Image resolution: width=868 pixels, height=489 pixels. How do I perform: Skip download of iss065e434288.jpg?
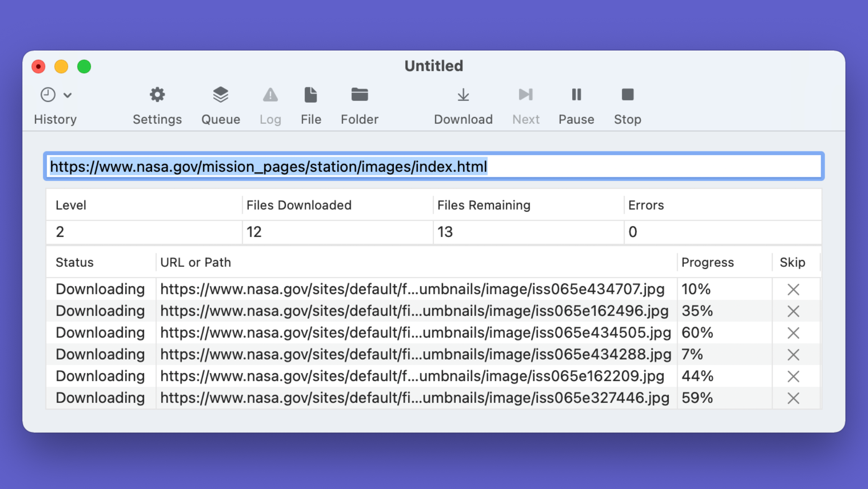pyautogui.click(x=793, y=355)
